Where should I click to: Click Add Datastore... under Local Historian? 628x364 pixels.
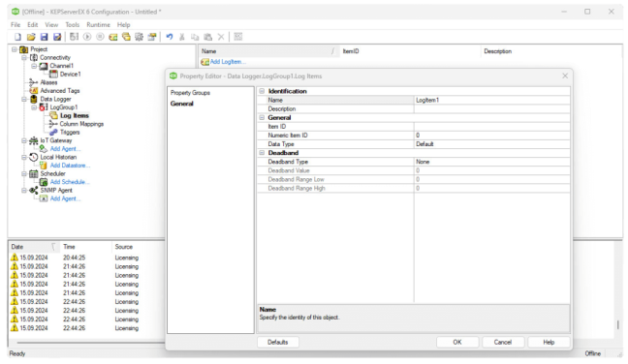pos(70,166)
